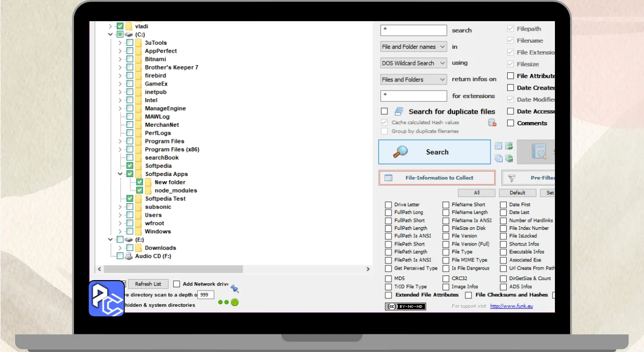Uncheck the Softpedia folder checkbox
Screen dimensions: 644x352
(x=130, y=166)
